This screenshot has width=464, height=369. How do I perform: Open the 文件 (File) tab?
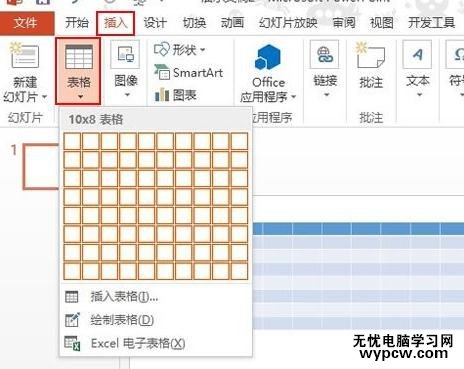point(26,23)
